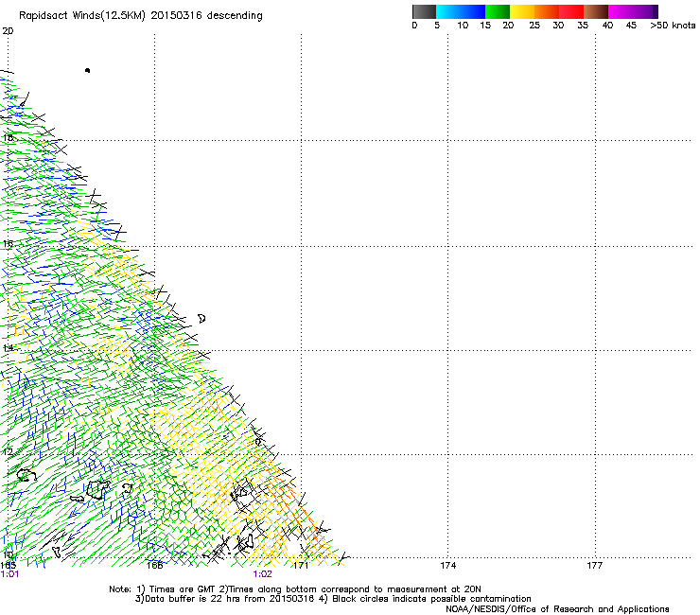The image size is (700, 615).
Task: Click the longitude label 177
Action: [595, 566]
